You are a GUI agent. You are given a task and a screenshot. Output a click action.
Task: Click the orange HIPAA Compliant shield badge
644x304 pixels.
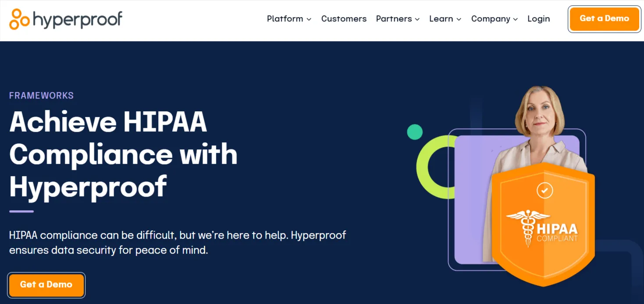[x=543, y=224]
